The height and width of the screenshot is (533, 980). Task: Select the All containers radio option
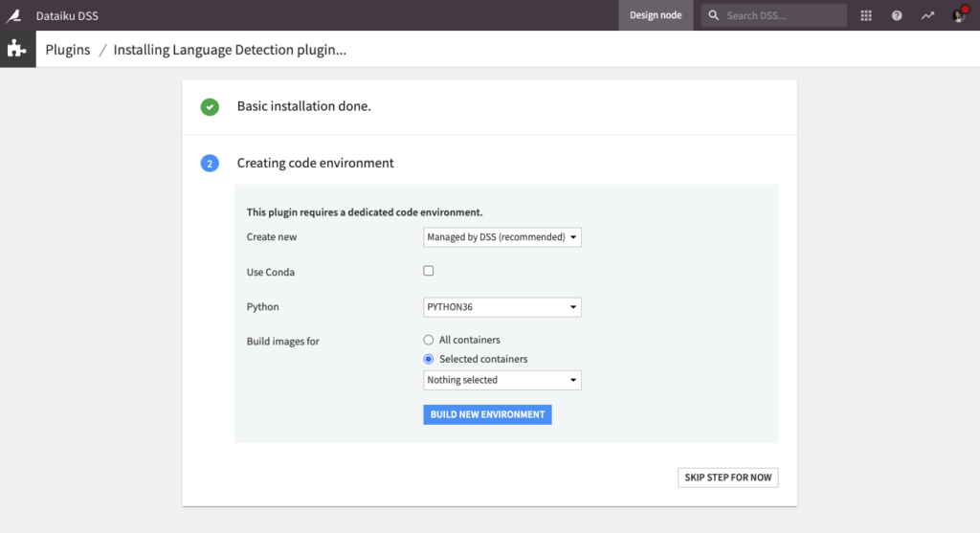tap(428, 340)
